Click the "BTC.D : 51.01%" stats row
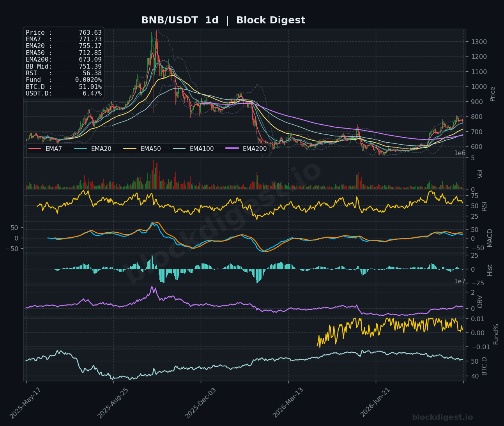The height and width of the screenshot is (426, 504). [64, 87]
